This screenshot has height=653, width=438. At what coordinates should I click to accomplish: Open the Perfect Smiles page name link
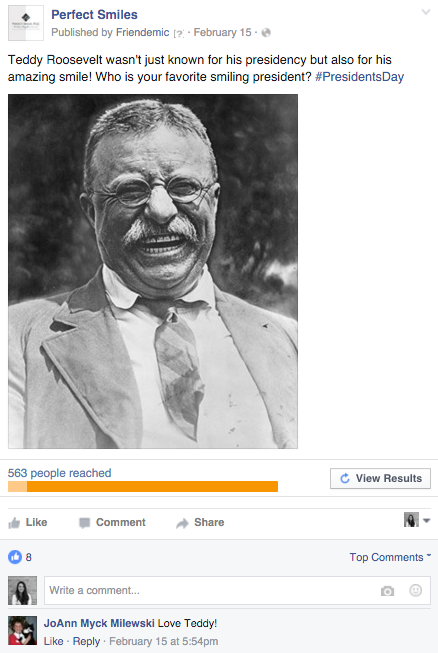pyautogui.click(x=94, y=15)
